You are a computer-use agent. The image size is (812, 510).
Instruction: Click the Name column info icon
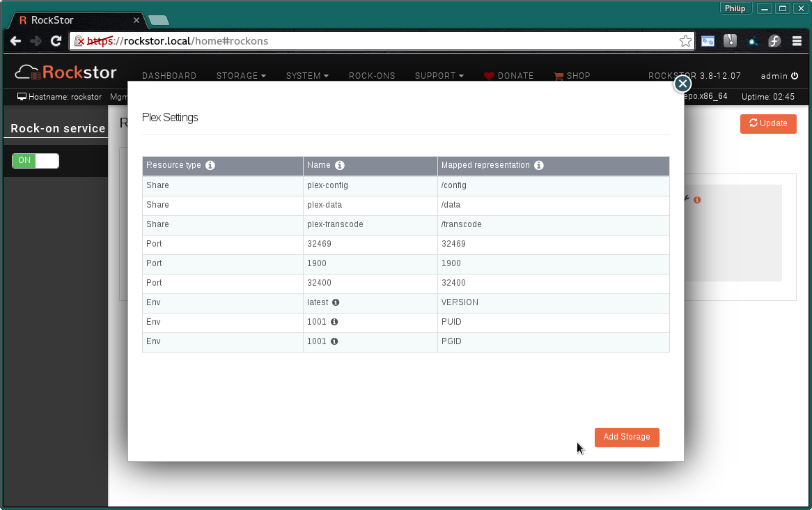(340, 165)
